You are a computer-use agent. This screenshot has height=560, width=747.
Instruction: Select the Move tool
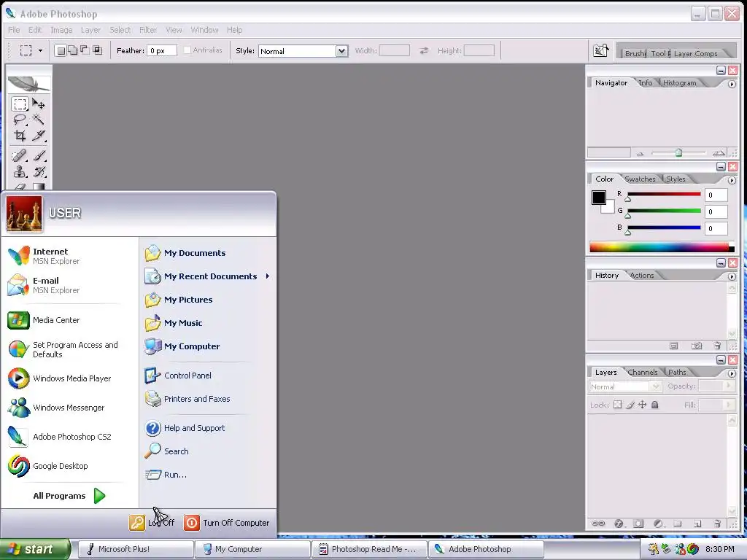39,104
